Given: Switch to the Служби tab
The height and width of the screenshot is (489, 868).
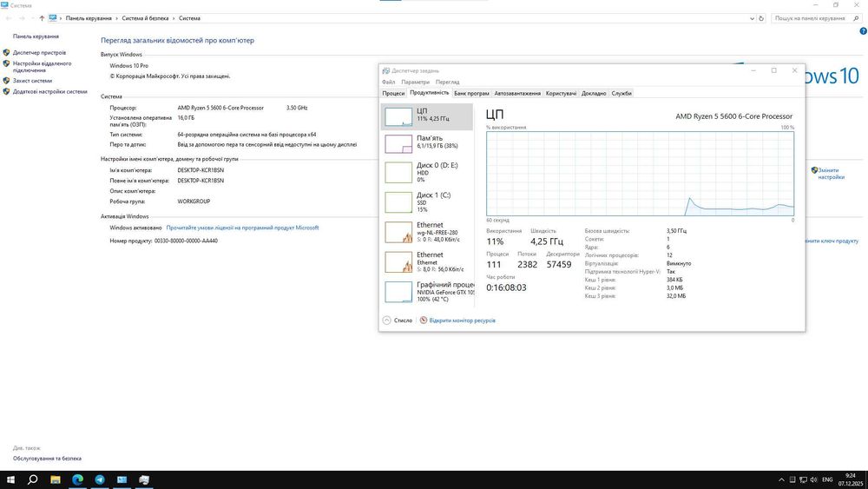Looking at the screenshot, I should 621,93.
